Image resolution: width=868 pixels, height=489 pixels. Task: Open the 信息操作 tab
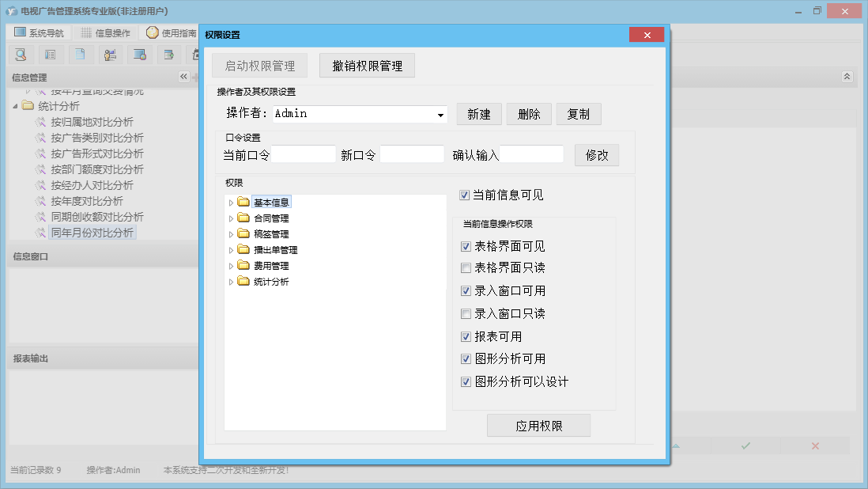point(106,32)
